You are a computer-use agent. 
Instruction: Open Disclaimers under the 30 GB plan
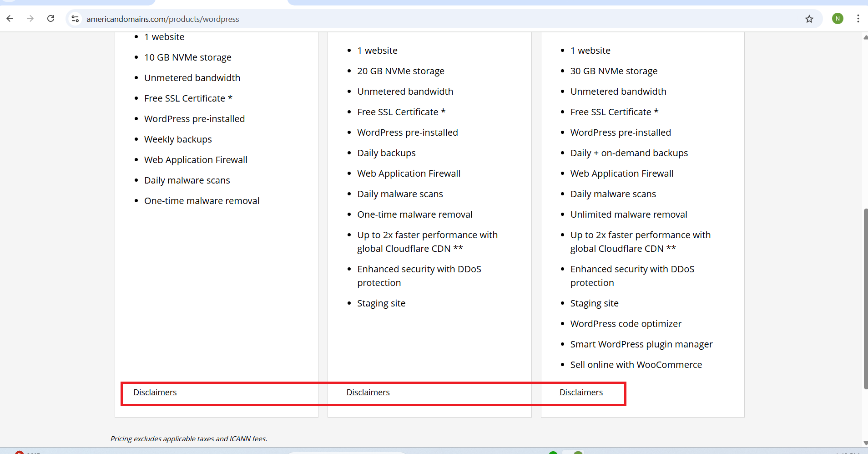[x=580, y=393]
